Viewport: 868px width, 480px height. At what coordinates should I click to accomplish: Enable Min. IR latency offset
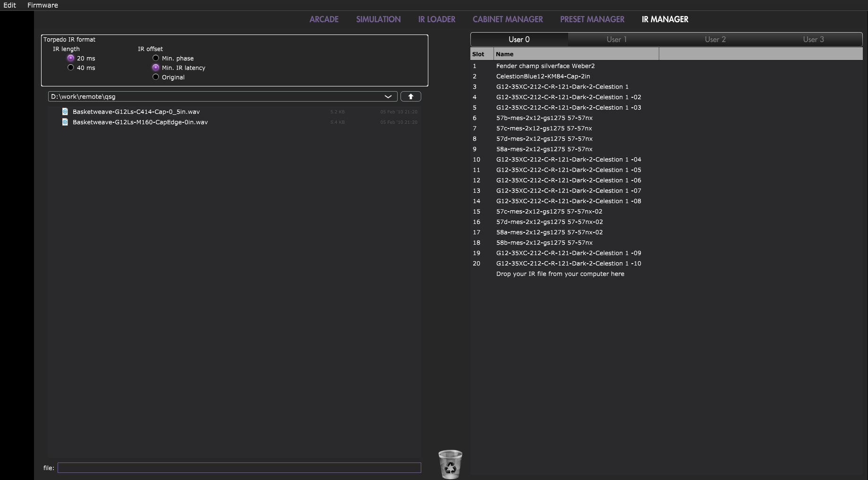pyautogui.click(x=156, y=68)
